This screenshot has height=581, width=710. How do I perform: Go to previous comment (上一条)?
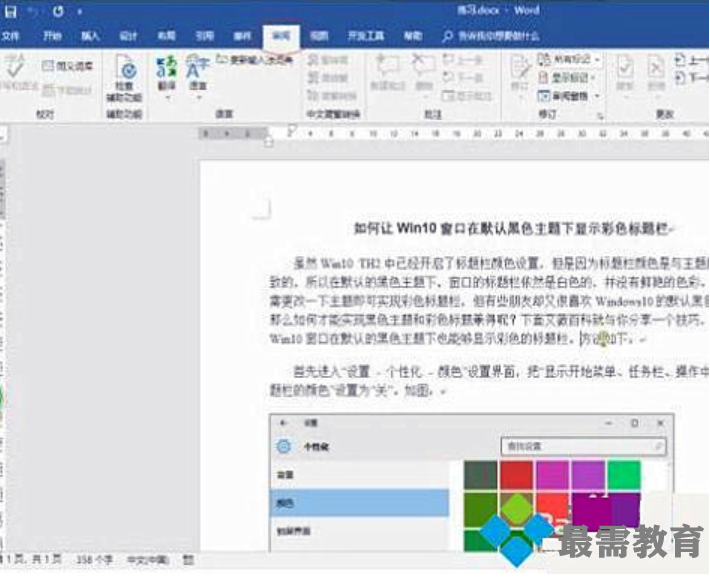[462, 59]
